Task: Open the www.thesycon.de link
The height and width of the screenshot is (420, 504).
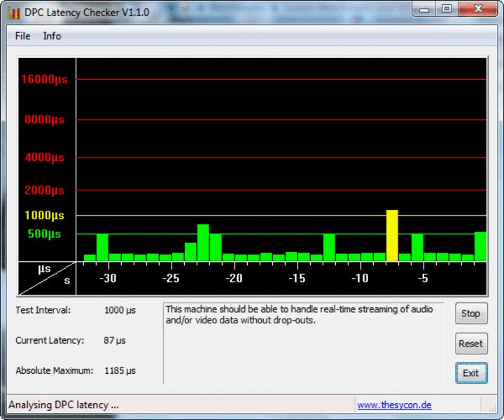Action: (394, 405)
